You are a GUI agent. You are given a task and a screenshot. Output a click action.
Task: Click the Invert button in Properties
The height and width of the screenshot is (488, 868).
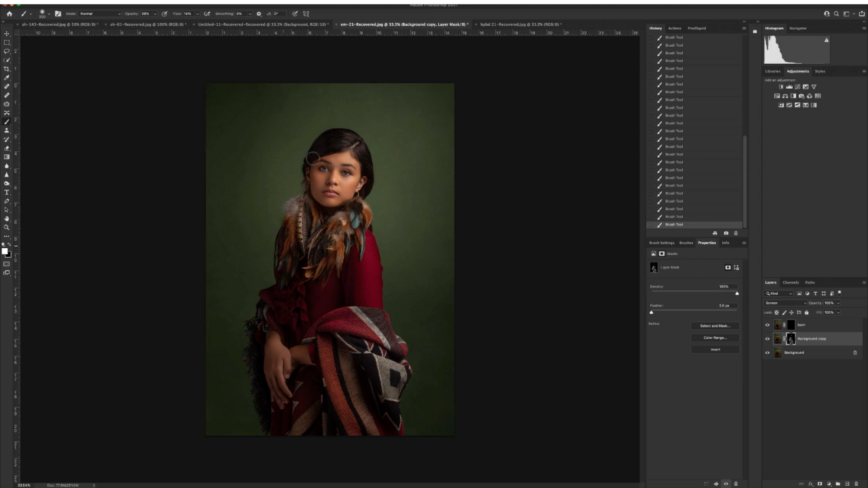click(x=715, y=349)
